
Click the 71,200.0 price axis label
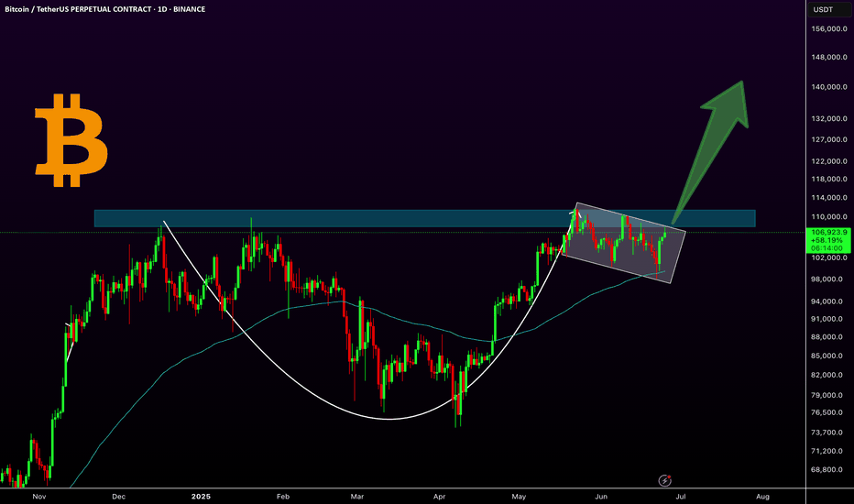[x=829, y=451]
